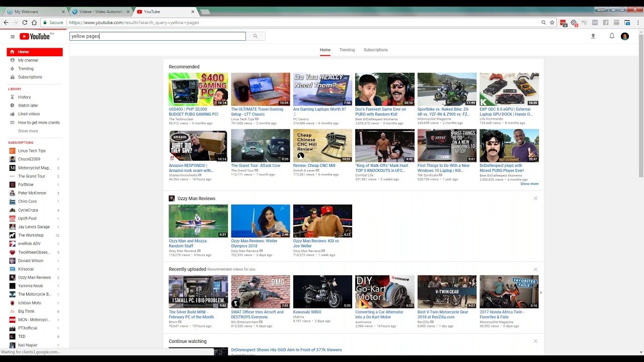Switch to the Videze browser tab
Viewport: 644px width, 362px height.
101,12
